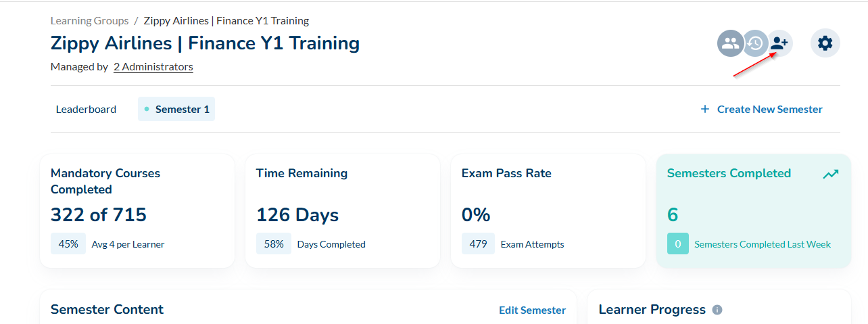Open the group members icon

click(x=730, y=44)
